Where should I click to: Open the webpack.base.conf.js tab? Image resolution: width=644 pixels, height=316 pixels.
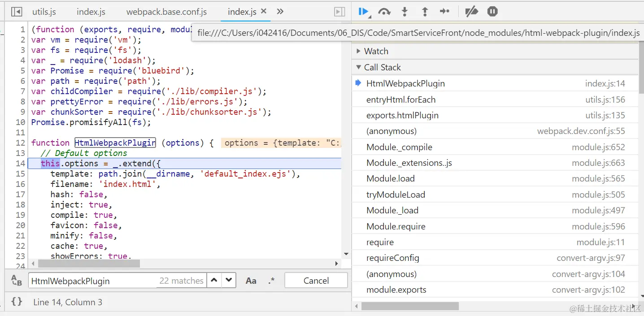pos(166,12)
